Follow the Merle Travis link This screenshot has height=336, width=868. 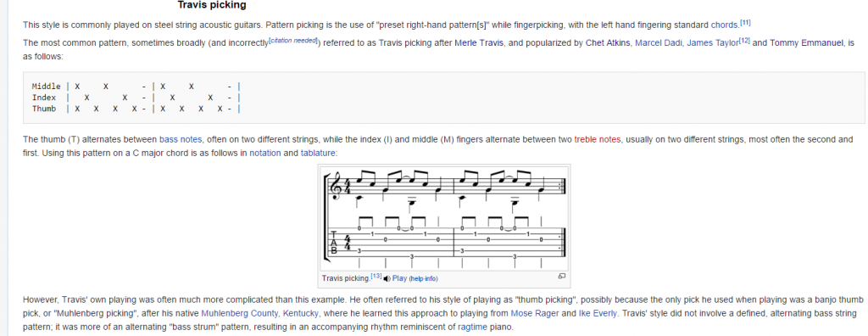479,42
